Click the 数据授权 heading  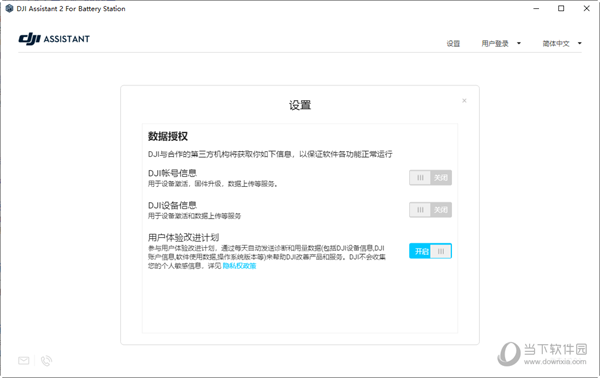pyautogui.click(x=168, y=136)
